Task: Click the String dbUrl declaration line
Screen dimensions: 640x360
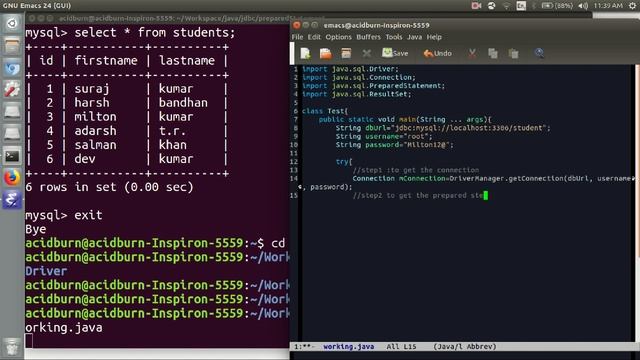Action: click(443, 128)
